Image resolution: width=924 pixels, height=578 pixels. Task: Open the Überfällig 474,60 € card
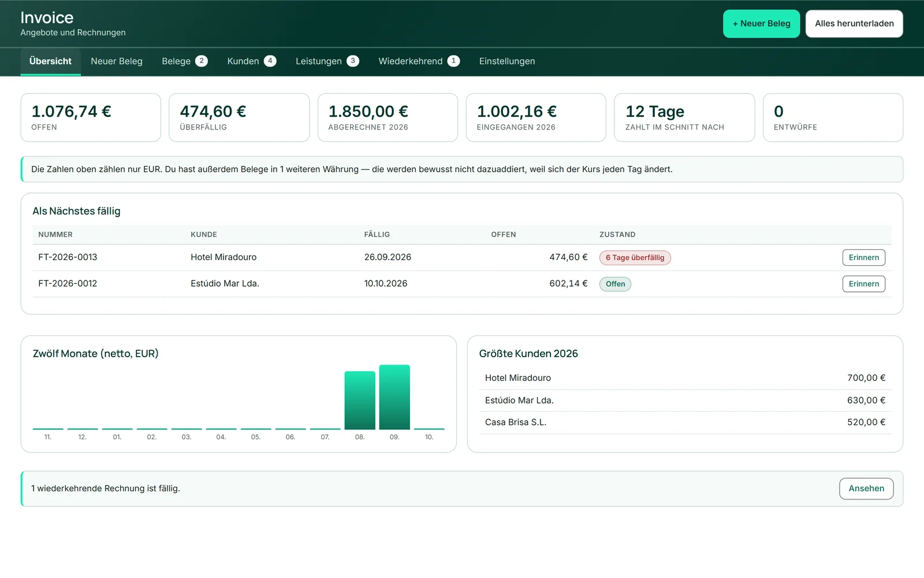[239, 117]
